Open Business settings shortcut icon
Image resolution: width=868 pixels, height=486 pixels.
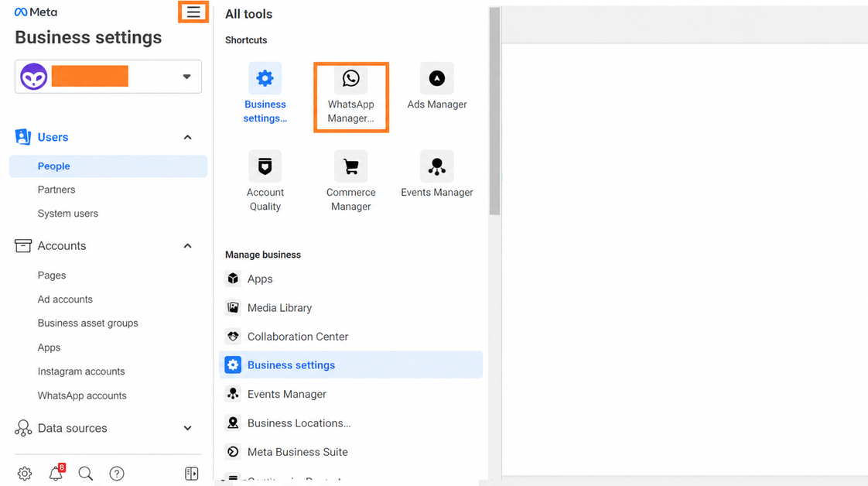tap(265, 78)
